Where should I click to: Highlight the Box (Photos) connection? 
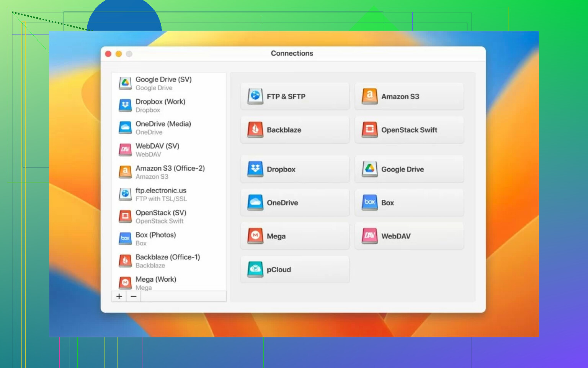click(169, 239)
